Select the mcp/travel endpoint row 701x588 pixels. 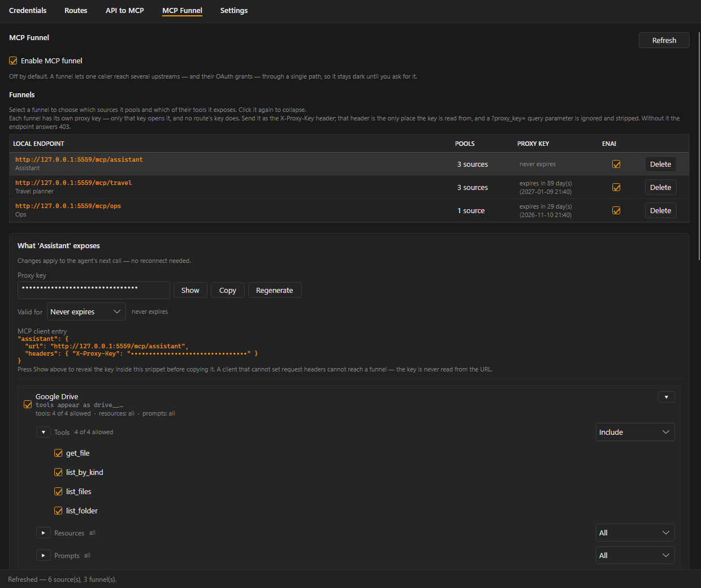point(349,187)
